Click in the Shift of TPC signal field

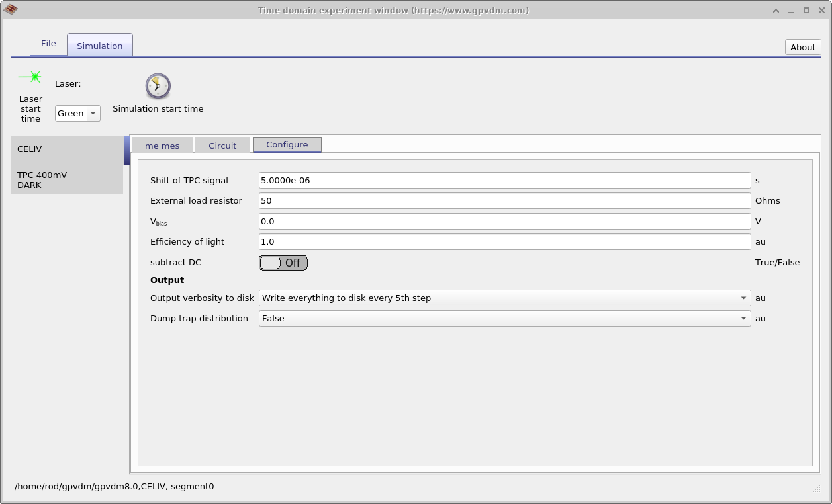point(504,180)
